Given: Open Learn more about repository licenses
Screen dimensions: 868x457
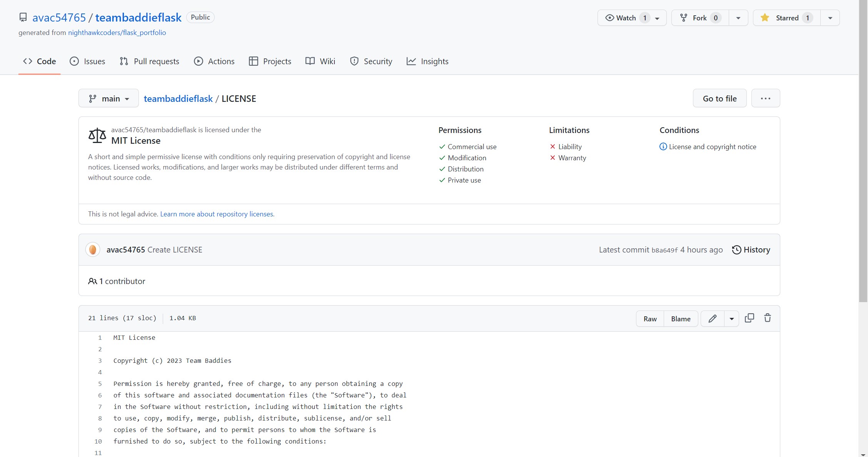Looking at the screenshot, I should (x=217, y=214).
